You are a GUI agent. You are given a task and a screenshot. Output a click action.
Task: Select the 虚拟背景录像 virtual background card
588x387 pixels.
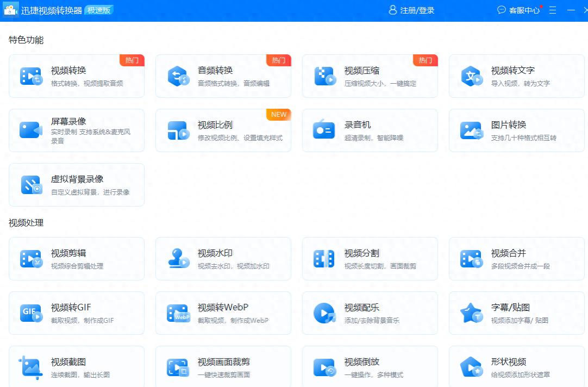(x=77, y=185)
